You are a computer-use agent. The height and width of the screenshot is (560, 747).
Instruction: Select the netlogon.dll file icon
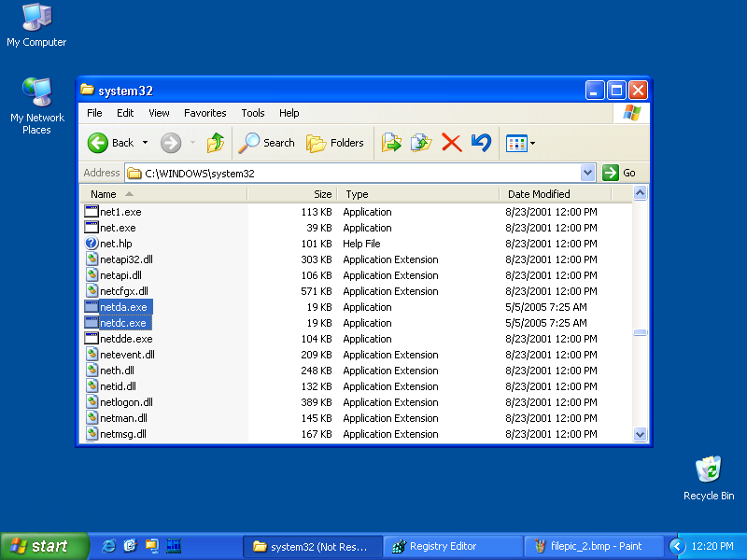coord(92,402)
